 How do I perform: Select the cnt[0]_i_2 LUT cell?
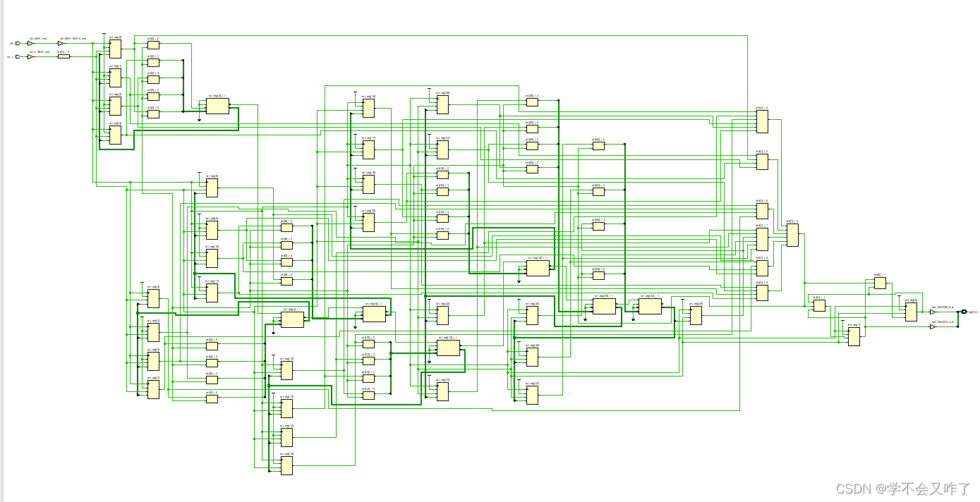click(153, 44)
